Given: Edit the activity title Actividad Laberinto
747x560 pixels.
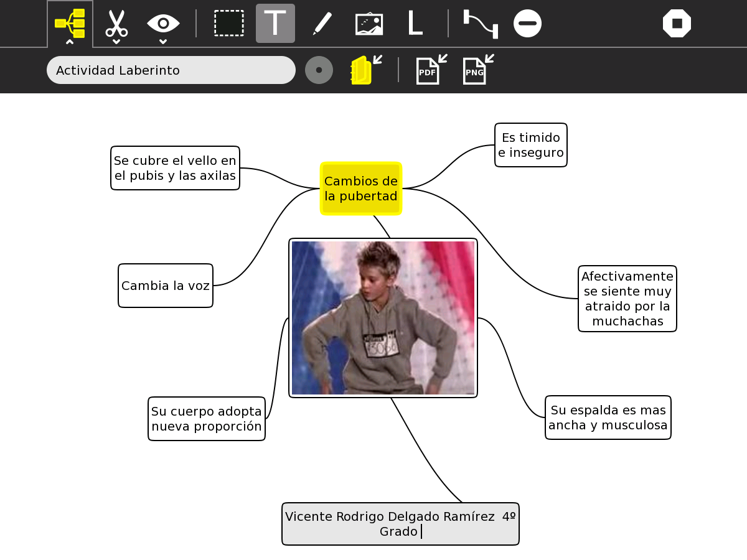Looking at the screenshot, I should click(x=171, y=70).
